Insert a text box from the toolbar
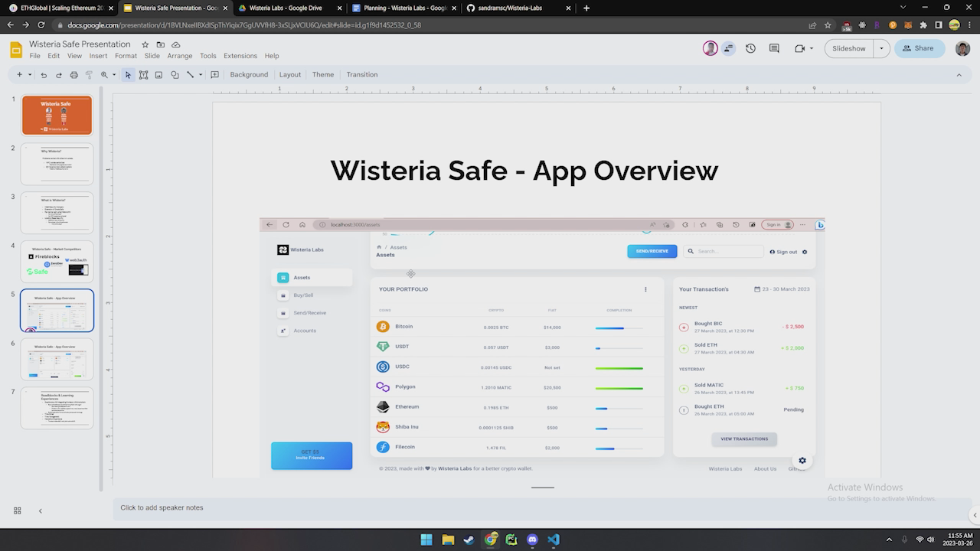980x551 pixels. pyautogui.click(x=143, y=75)
